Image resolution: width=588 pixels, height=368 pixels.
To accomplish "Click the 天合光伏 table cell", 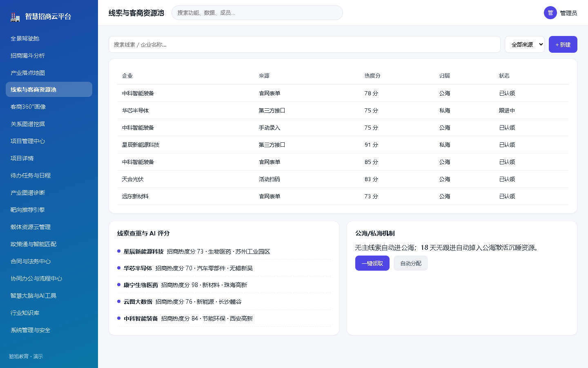I will tap(133, 179).
